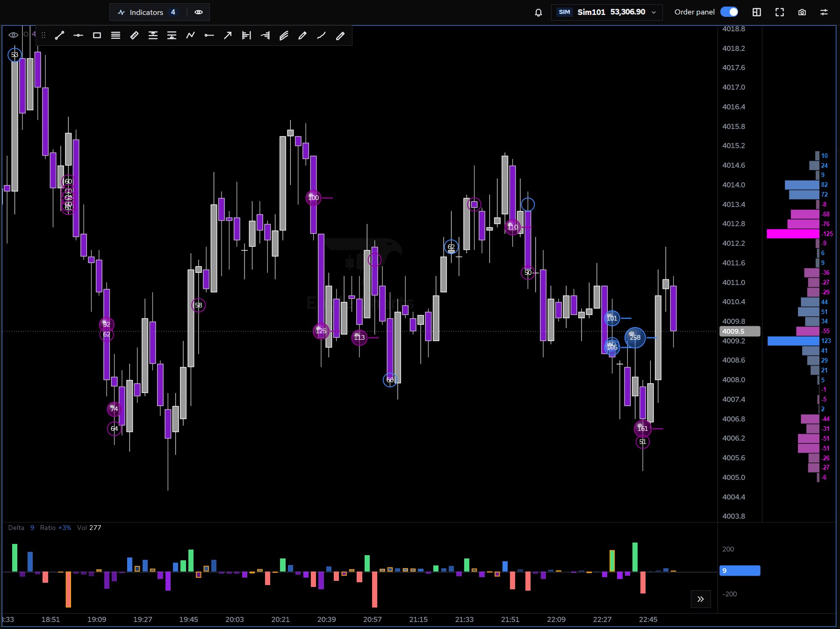This screenshot has width=840, height=629.
Task: Click the Delta indicator label
Action: click(16, 528)
